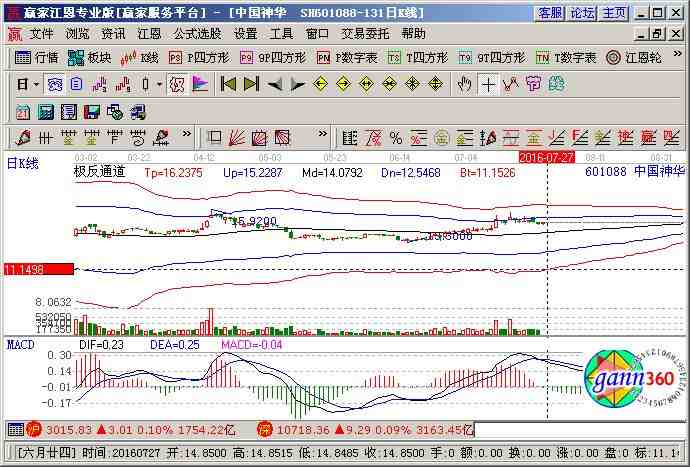The image size is (690, 467).
Task: Jump to the last bar with green skip-forward icon
Action: (x=251, y=84)
